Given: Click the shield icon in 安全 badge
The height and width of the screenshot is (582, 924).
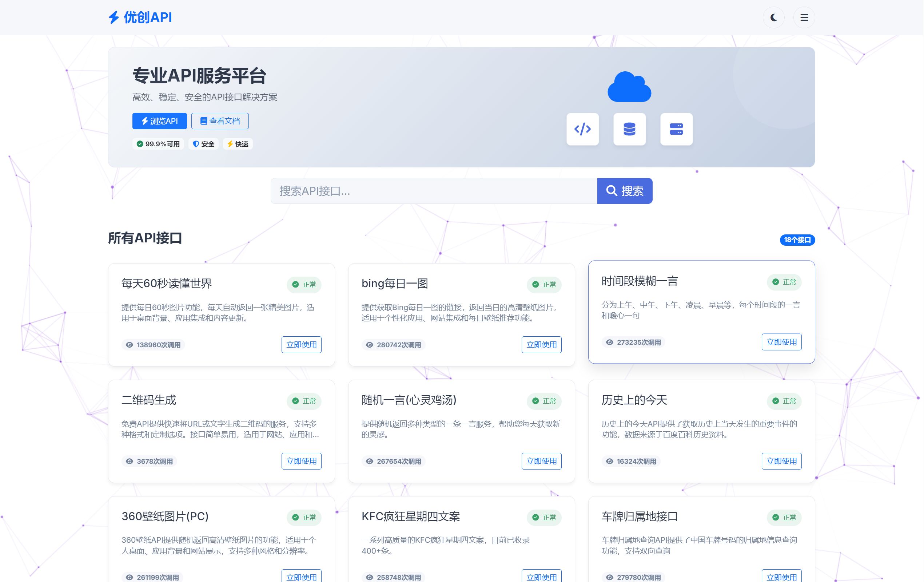Looking at the screenshot, I should [x=196, y=143].
